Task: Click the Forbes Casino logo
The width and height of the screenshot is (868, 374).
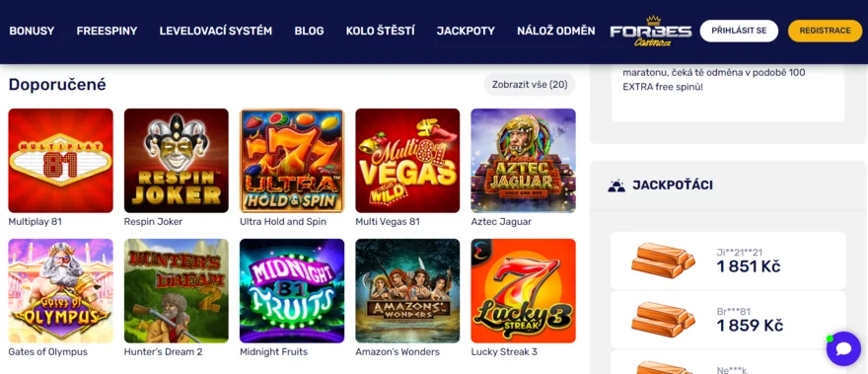Action: (650, 31)
